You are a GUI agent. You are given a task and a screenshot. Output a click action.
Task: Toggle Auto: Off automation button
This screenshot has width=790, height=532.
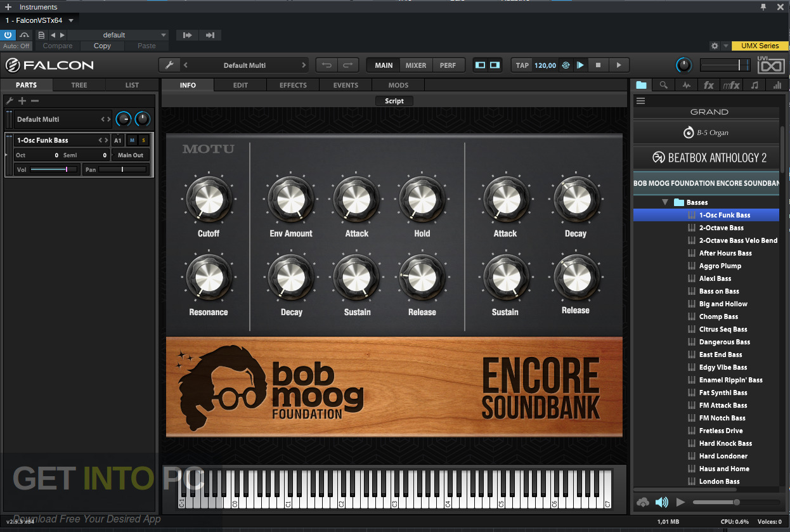point(16,46)
